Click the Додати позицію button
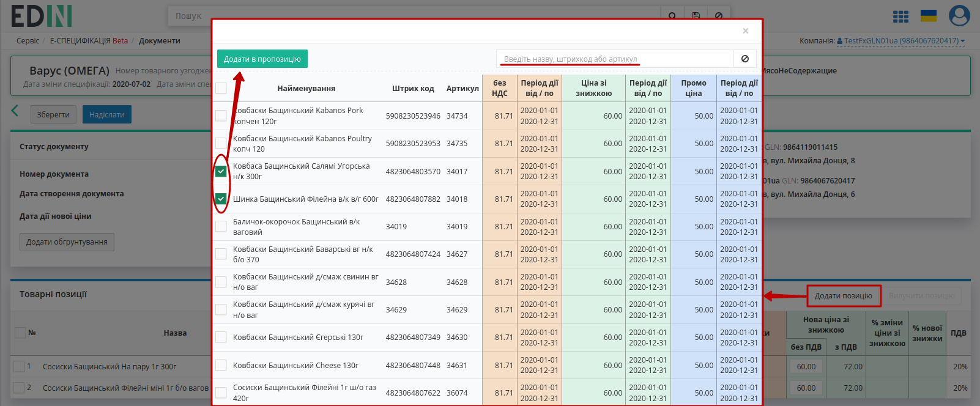 [x=844, y=296]
